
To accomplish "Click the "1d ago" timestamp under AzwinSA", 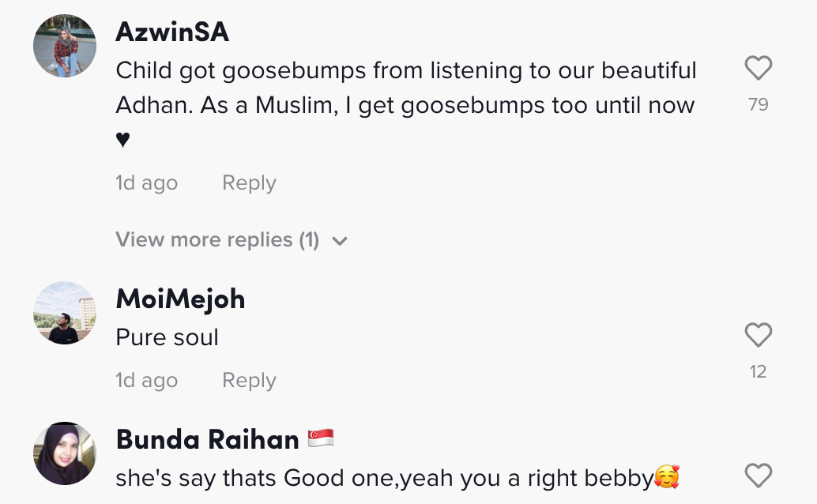I will pyautogui.click(x=146, y=183).
